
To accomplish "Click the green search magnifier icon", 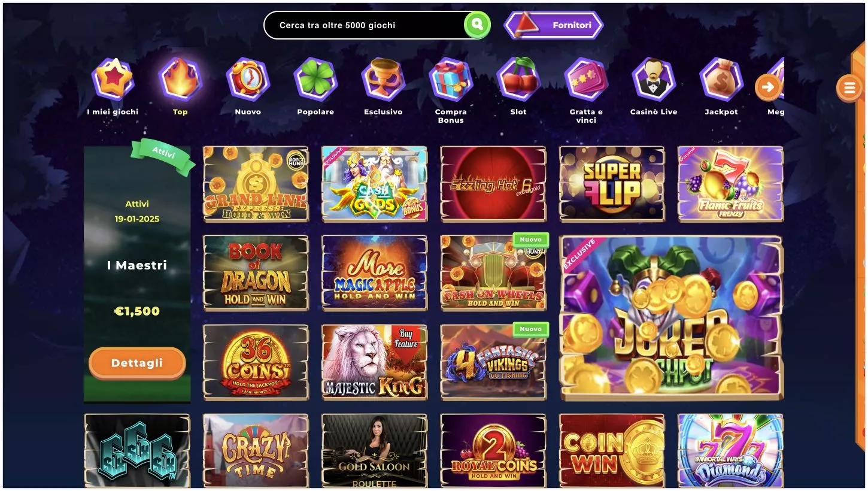I will point(477,25).
